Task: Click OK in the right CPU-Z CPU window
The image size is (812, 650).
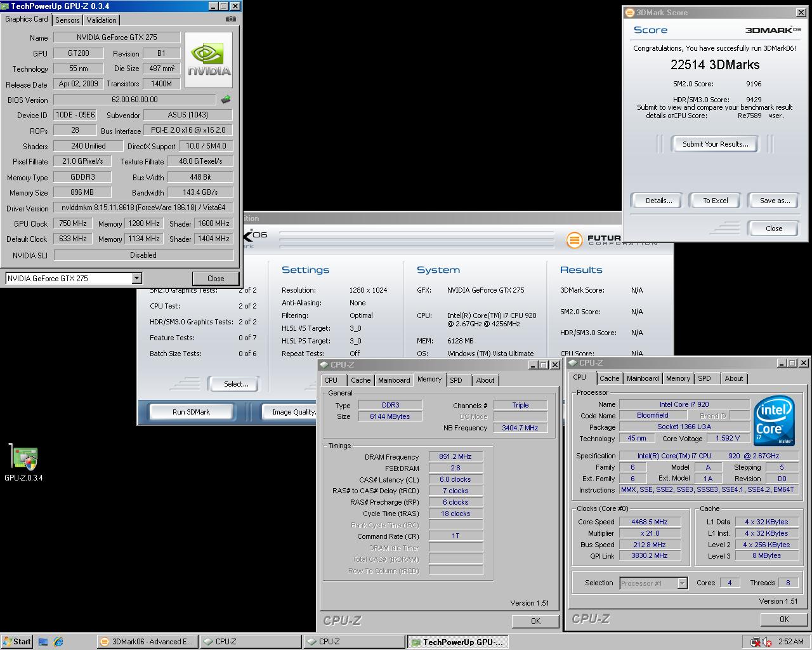Action: (x=784, y=620)
